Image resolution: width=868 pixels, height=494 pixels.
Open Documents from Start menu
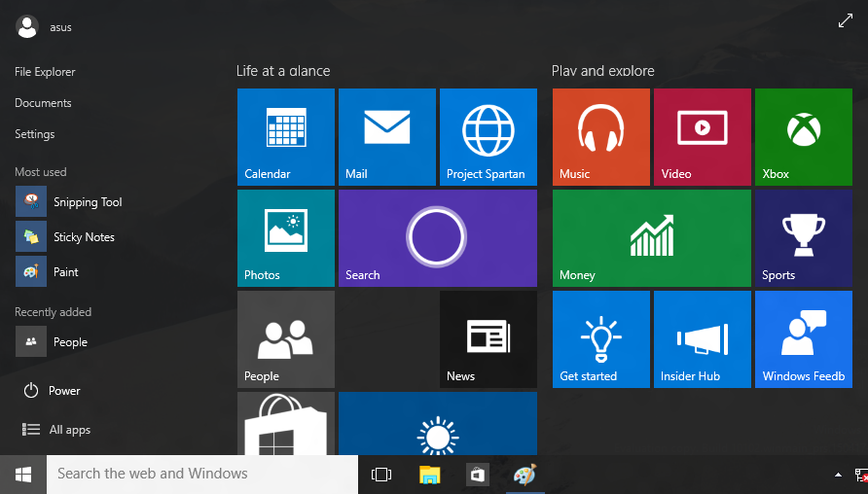coord(43,103)
